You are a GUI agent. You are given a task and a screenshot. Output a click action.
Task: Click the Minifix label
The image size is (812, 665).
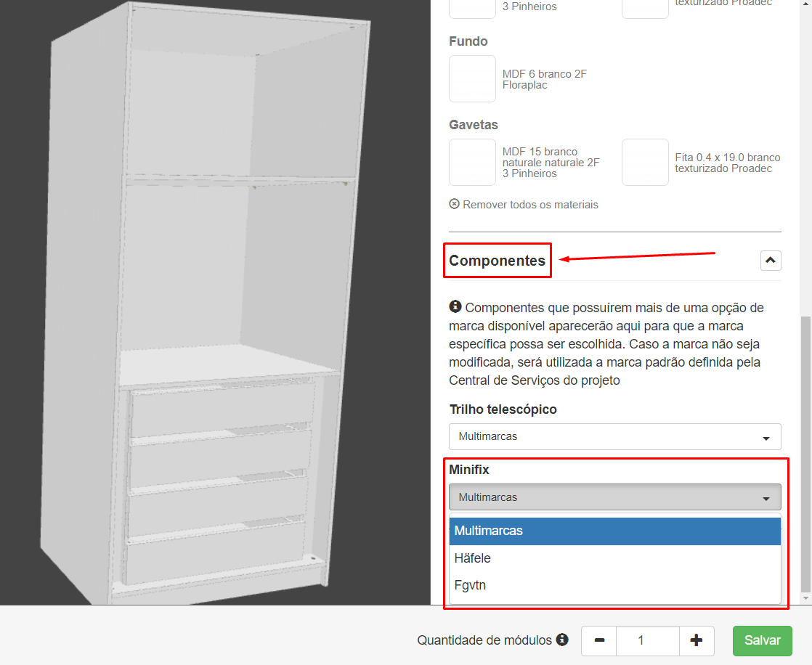coord(469,470)
